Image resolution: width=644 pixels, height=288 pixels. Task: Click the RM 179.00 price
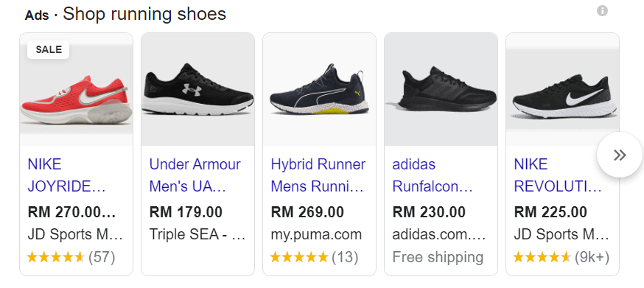pos(186,212)
